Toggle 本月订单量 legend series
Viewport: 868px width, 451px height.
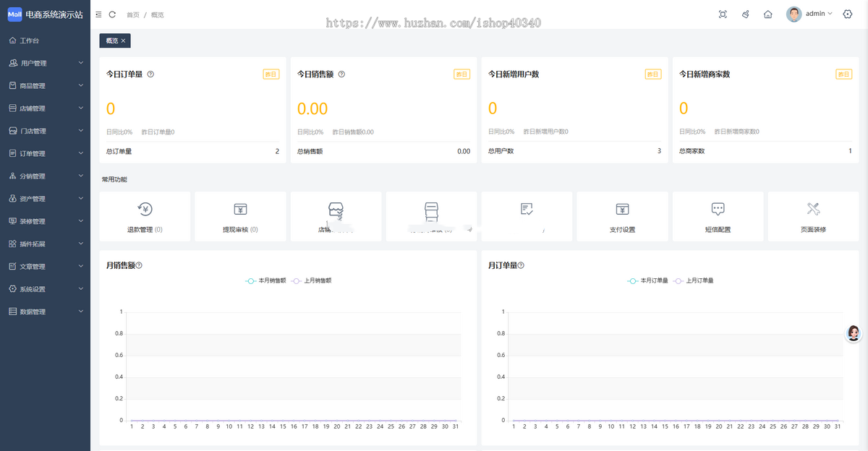[x=647, y=280]
